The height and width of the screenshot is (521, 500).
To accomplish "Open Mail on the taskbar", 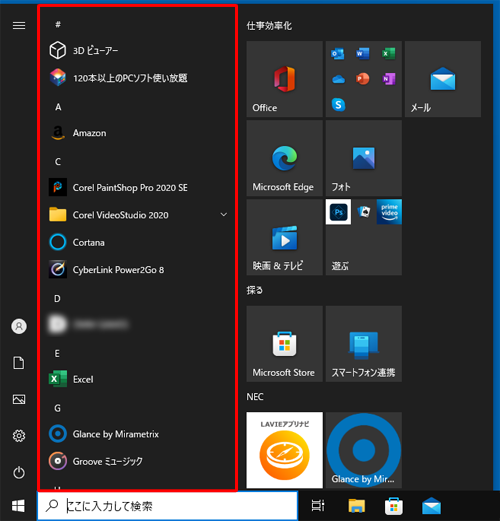I will click(x=431, y=506).
